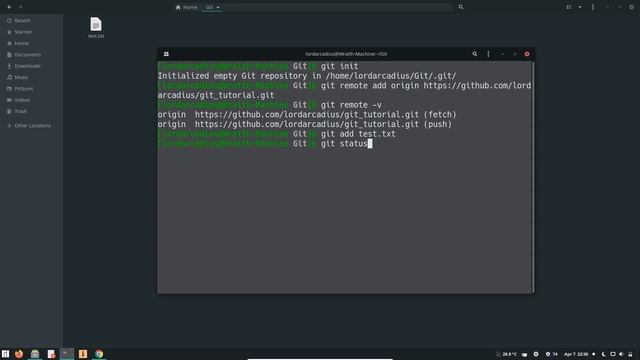Search within the terminal window
The image size is (640, 360).
coord(475,54)
